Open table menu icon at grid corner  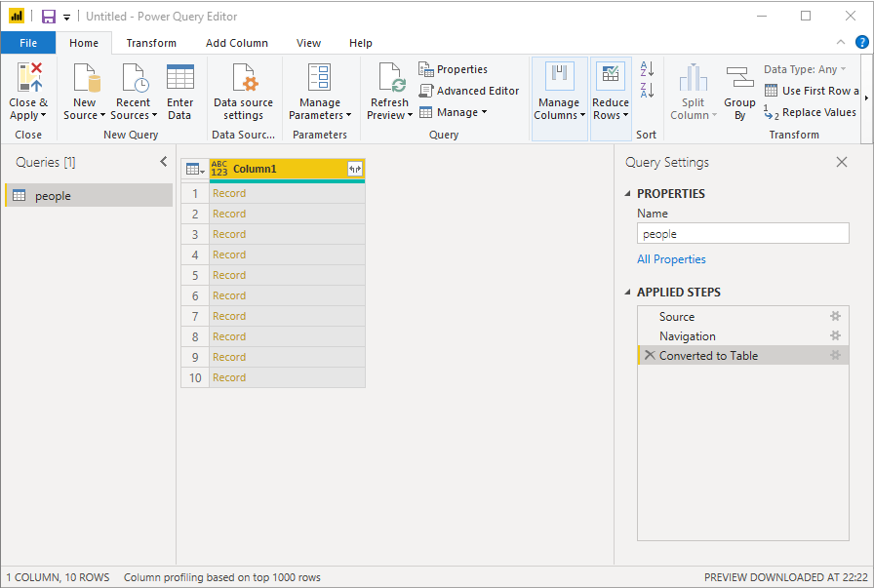point(195,169)
